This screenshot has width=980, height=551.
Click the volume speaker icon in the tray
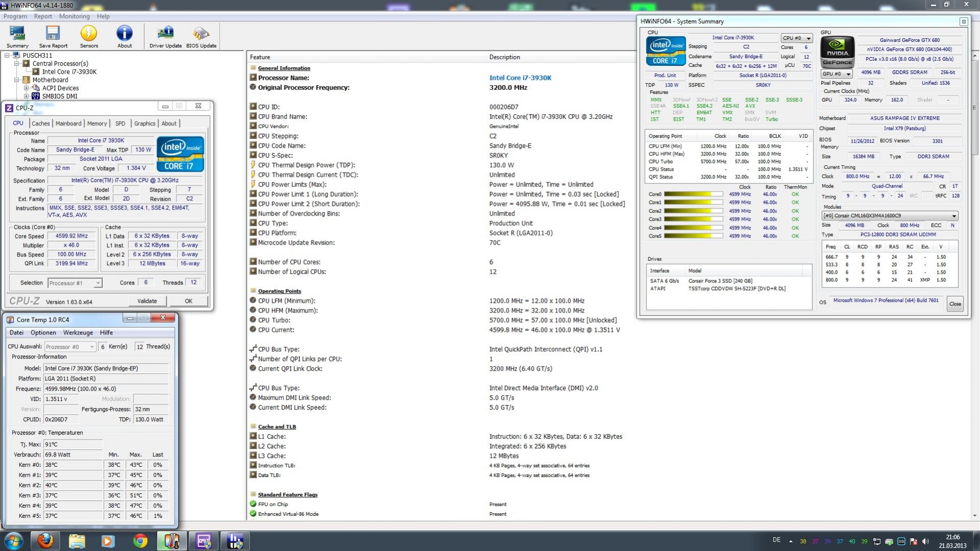[x=925, y=541]
